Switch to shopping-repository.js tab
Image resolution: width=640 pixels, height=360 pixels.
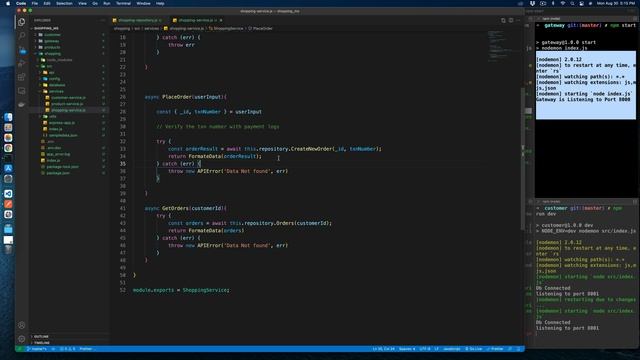[x=137, y=20]
